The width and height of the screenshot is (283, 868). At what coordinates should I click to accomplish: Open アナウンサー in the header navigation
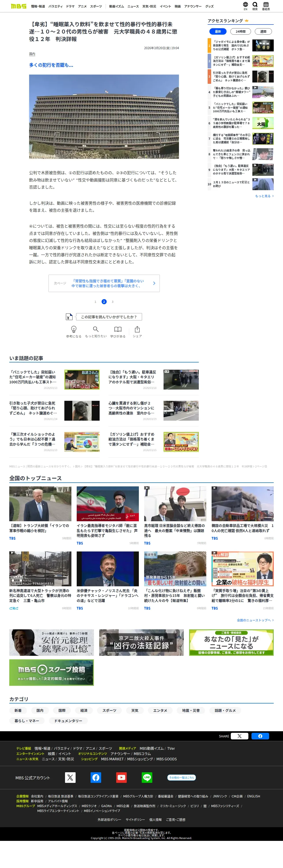[193, 6]
